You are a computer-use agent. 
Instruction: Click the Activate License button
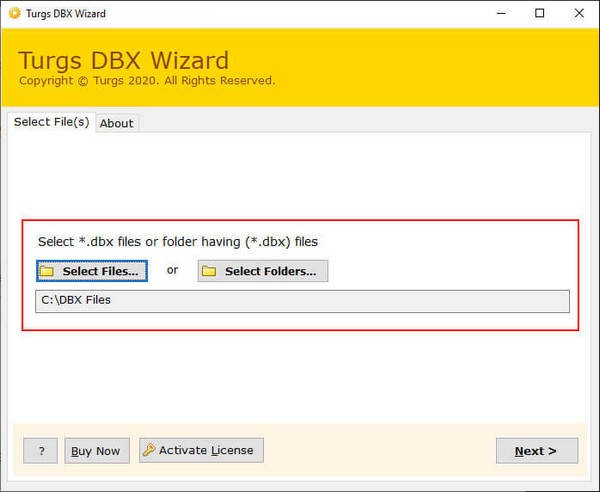coord(201,450)
